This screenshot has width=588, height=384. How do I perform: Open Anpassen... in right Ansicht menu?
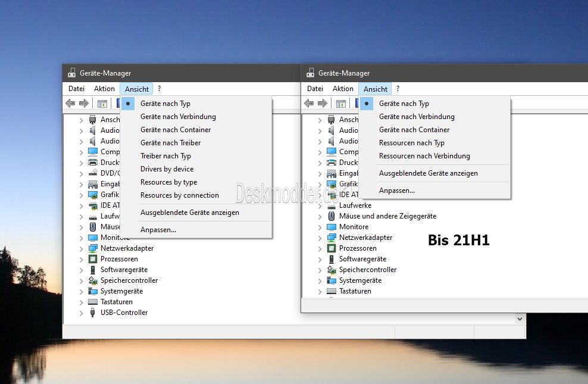click(x=434, y=191)
